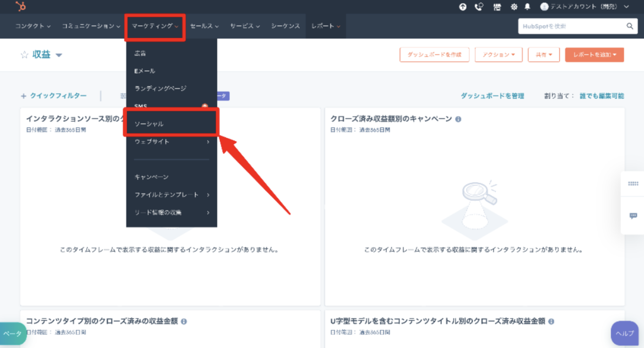The image size is (644, 348).
Task: Select ソーシャル from the マーケティング menu
Action: coord(148,123)
